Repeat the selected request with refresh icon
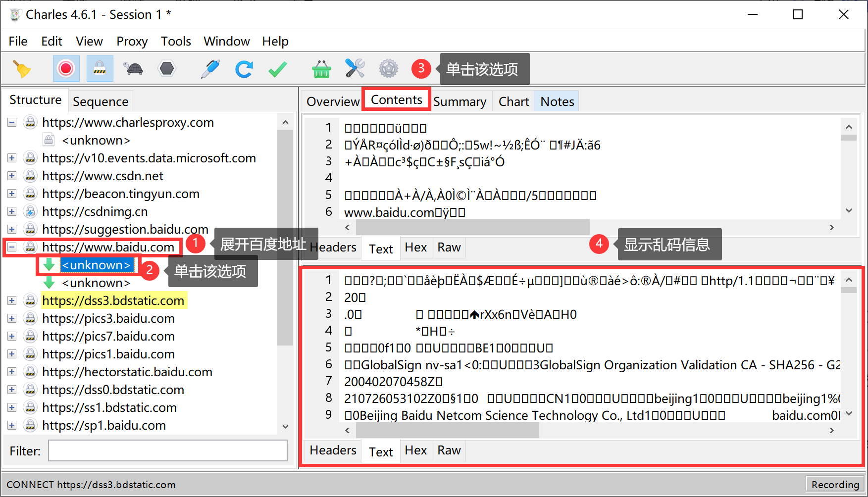Image resolution: width=868 pixels, height=497 pixels. point(244,68)
